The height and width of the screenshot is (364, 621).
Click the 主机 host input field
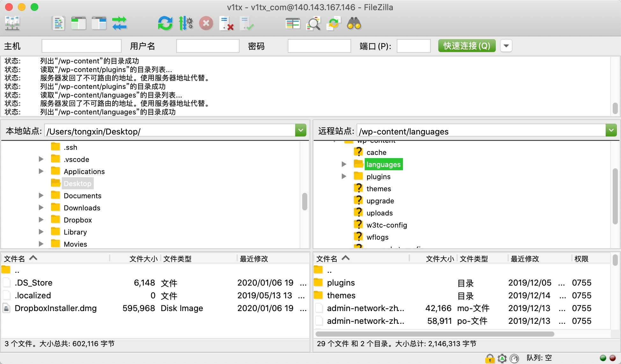(81, 46)
